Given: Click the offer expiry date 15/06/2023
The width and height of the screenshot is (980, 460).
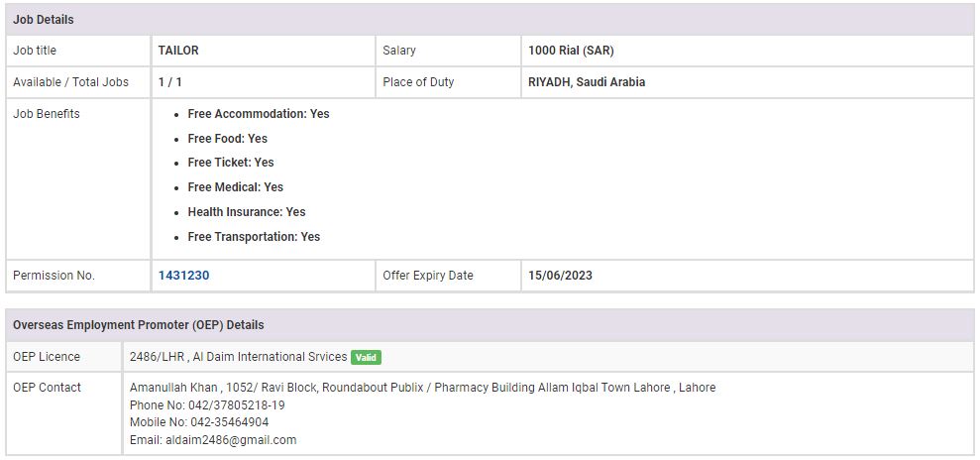Looking at the screenshot, I should tap(560, 276).
